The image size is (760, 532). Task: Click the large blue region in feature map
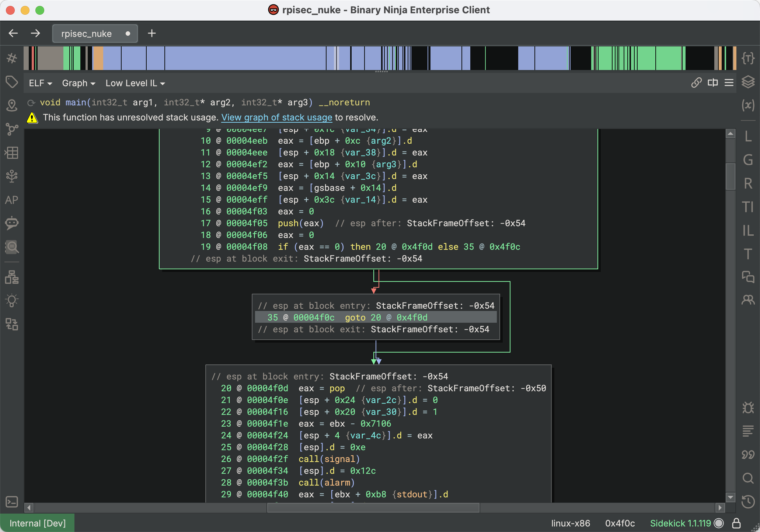(245, 58)
